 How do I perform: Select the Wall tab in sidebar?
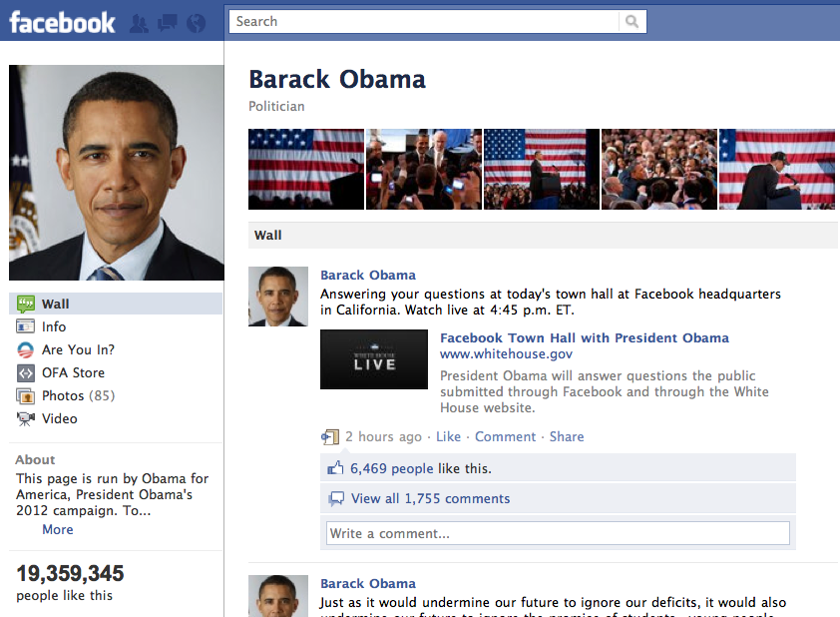click(x=116, y=304)
